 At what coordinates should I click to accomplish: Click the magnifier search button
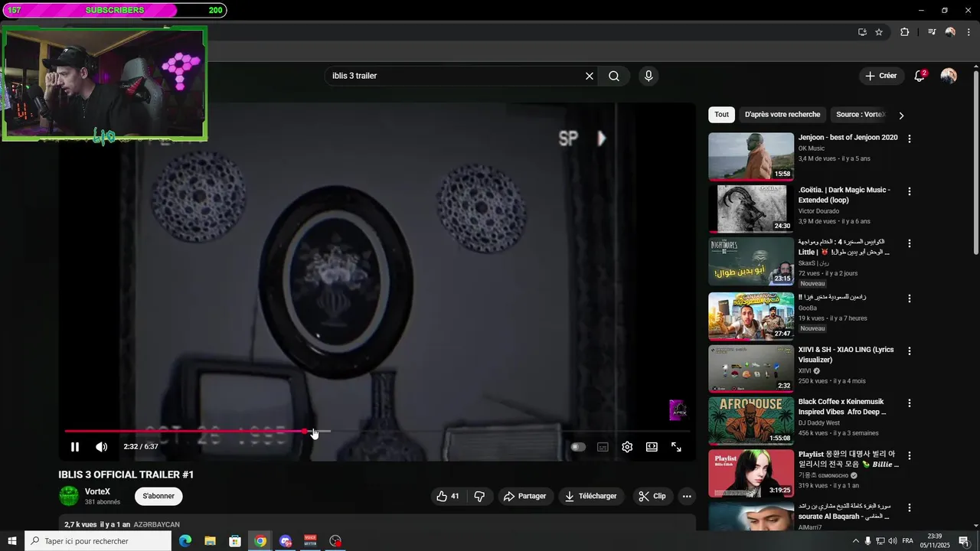[614, 76]
